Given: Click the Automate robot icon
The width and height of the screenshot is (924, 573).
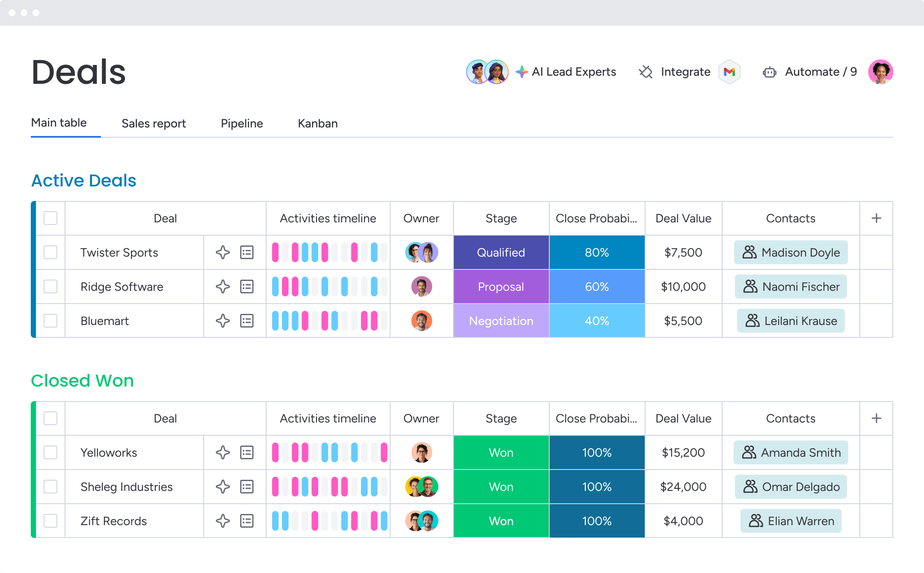Looking at the screenshot, I should click(769, 72).
